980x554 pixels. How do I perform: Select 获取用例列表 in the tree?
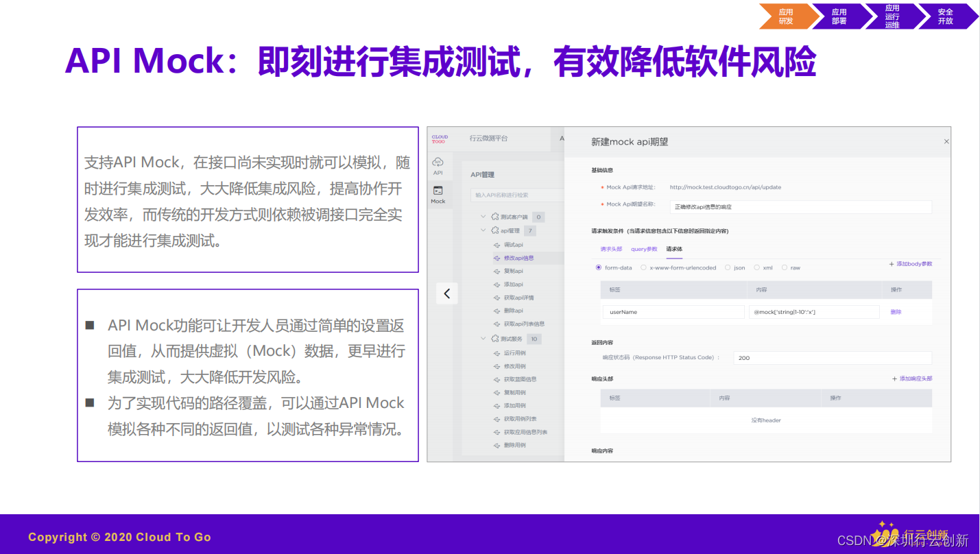pyautogui.click(x=520, y=419)
